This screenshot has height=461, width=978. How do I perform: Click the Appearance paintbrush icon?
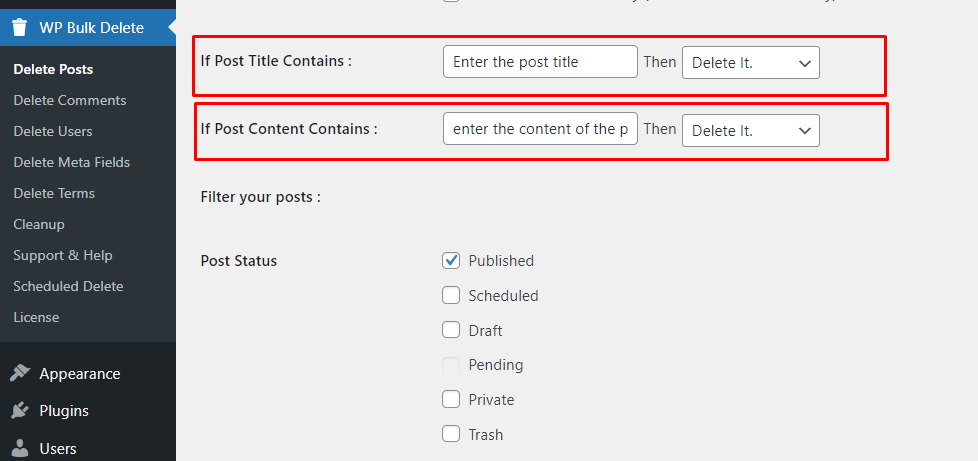coord(20,374)
